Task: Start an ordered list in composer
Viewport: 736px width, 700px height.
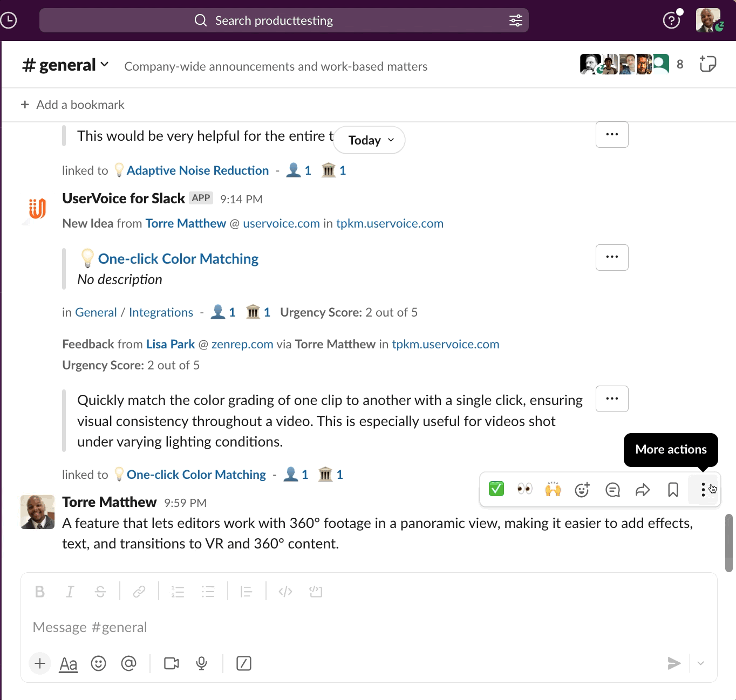Action: click(x=178, y=592)
